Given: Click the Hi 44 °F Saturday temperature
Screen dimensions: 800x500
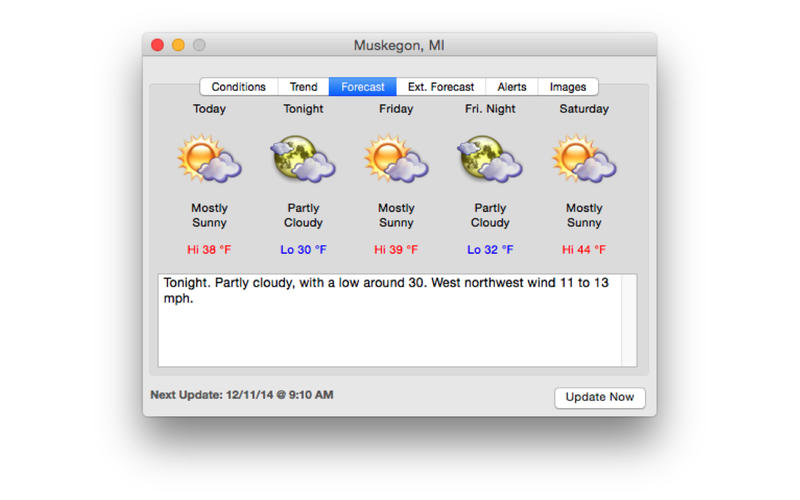Looking at the screenshot, I should (x=584, y=249).
